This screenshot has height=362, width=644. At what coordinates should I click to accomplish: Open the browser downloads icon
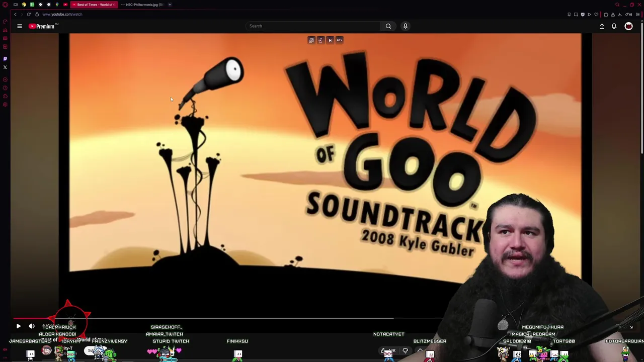click(x=619, y=15)
